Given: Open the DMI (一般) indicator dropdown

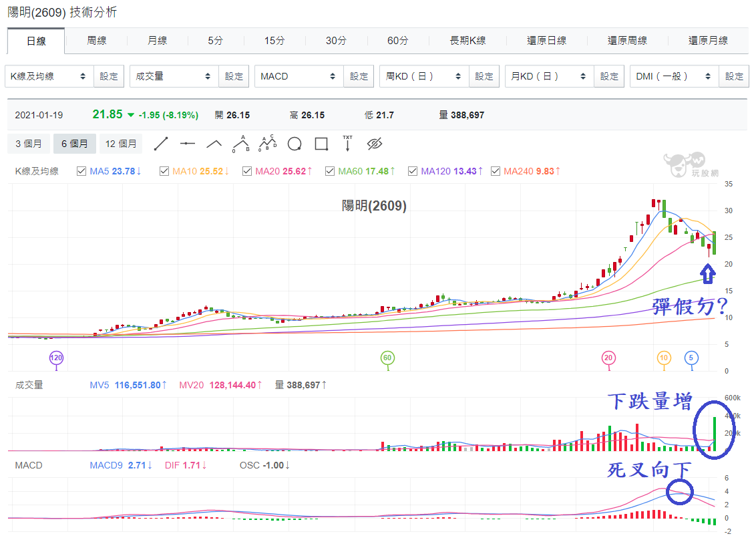Looking at the screenshot, I should (x=675, y=76).
